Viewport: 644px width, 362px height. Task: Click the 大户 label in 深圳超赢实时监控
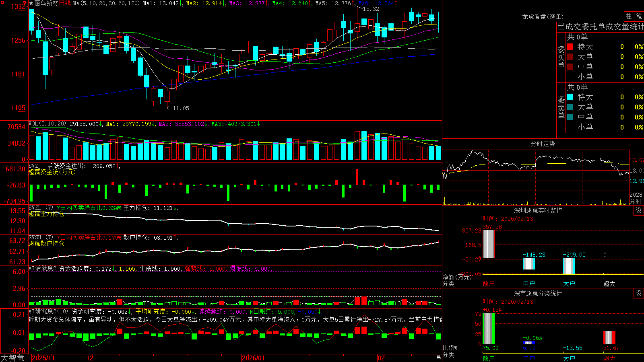click(x=569, y=284)
